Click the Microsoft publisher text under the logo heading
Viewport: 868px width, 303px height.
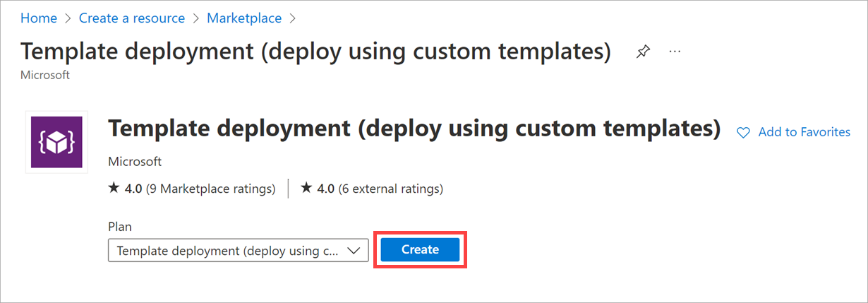tap(135, 162)
